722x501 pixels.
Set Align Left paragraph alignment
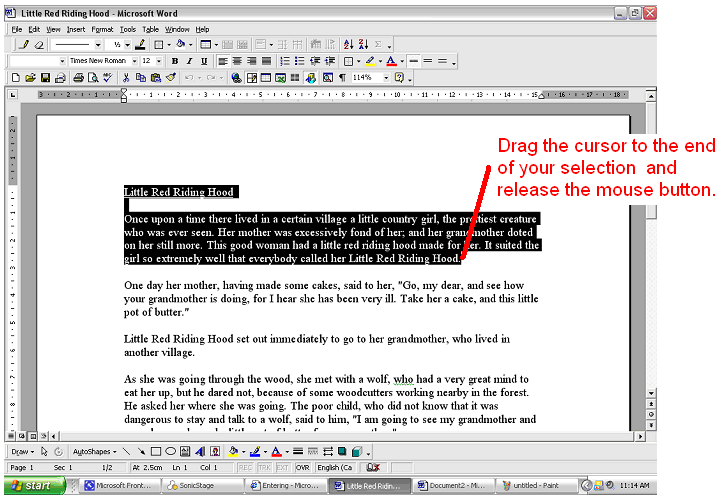[223, 61]
